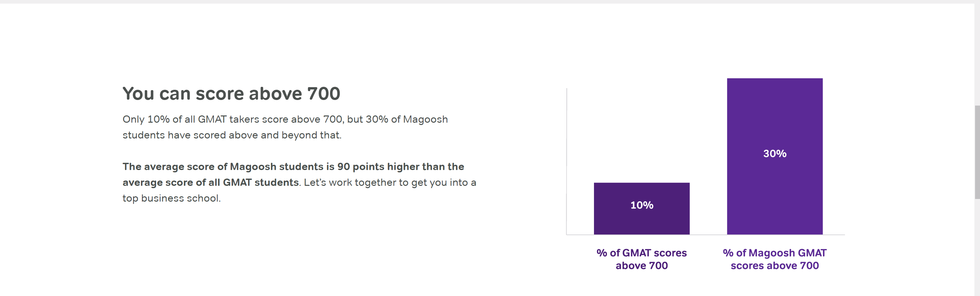
Task: Click the vertical scrollbar thumb
Action: [x=977, y=152]
